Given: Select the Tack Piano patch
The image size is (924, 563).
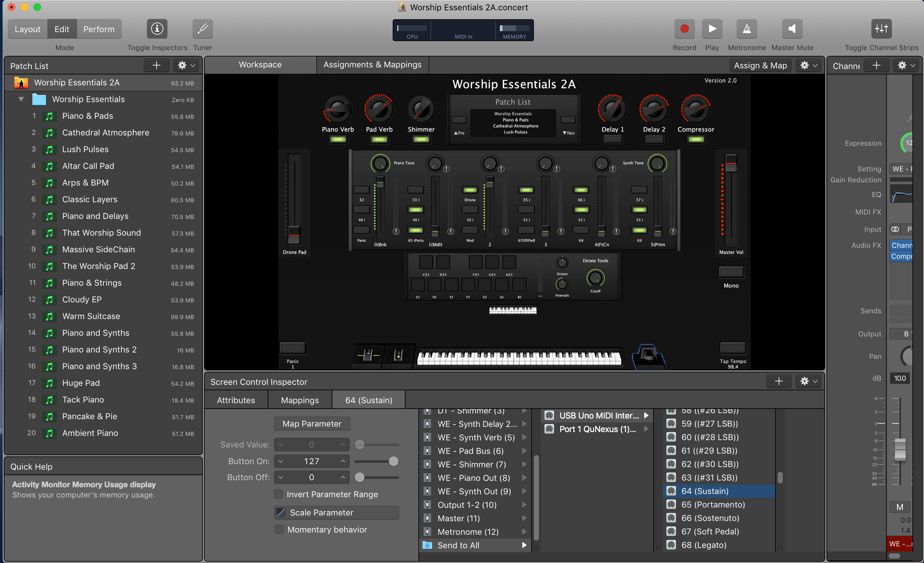Looking at the screenshot, I should 83,400.
